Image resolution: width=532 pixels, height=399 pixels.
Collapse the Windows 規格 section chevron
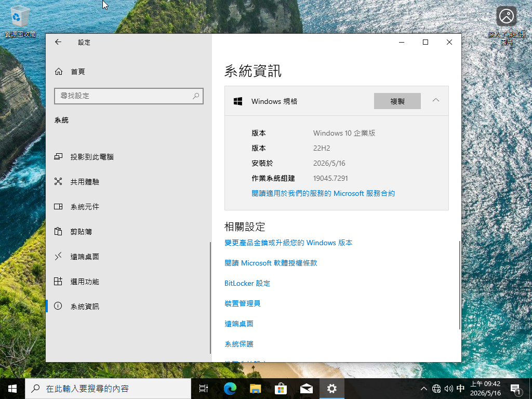[436, 100]
